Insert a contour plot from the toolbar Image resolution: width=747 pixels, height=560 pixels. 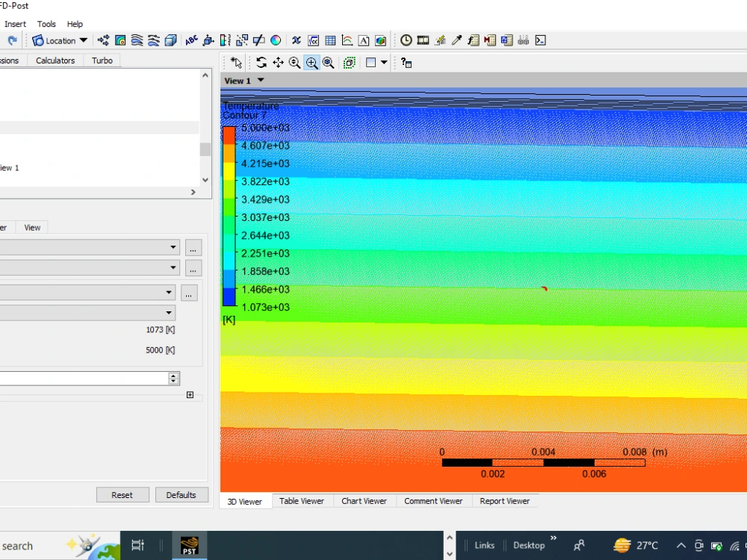(120, 40)
